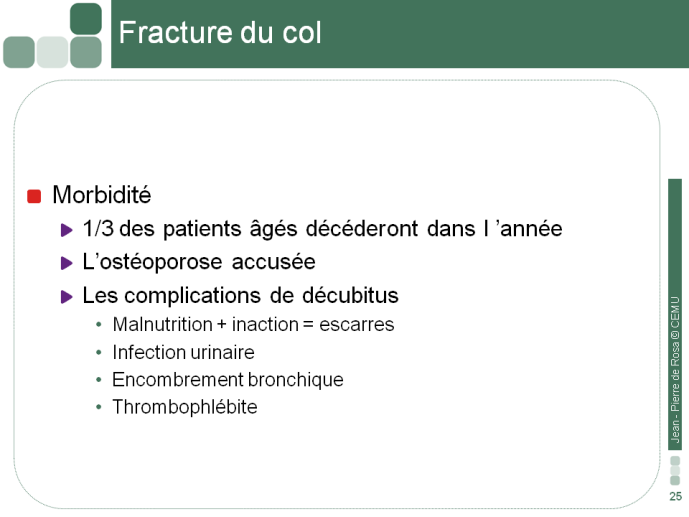Image resolution: width=689 pixels, height=517 pixels.
Task: Click the Morbidité heading text
Action: [x=102, y=195]
